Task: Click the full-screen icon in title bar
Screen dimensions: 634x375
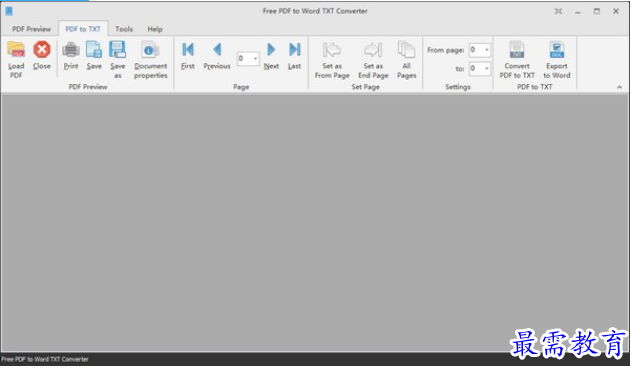Action: [x=558, y=11]
